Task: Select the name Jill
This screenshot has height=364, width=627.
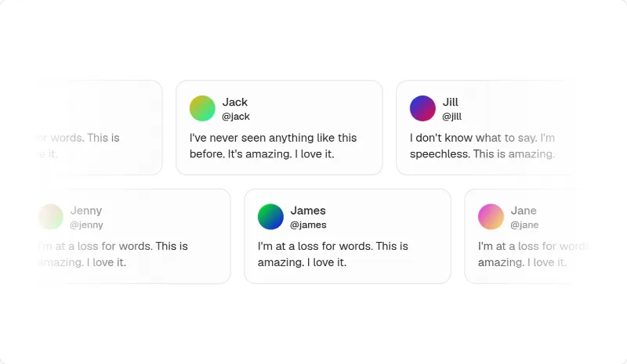Action: tap(450, 103)
